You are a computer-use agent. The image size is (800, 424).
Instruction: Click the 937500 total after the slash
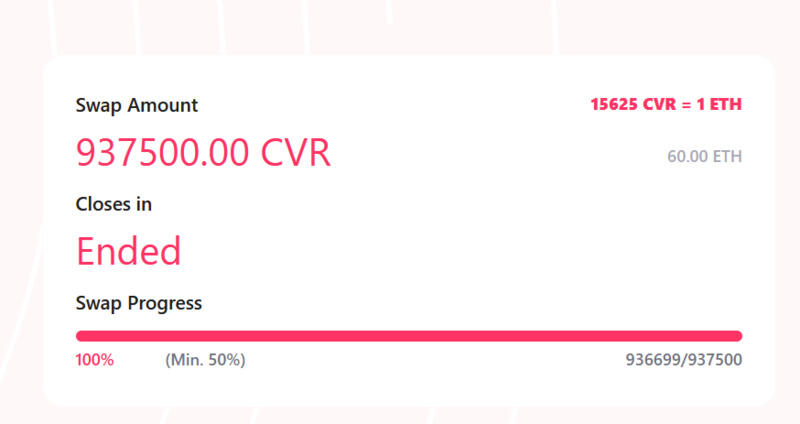coord(713,360)
